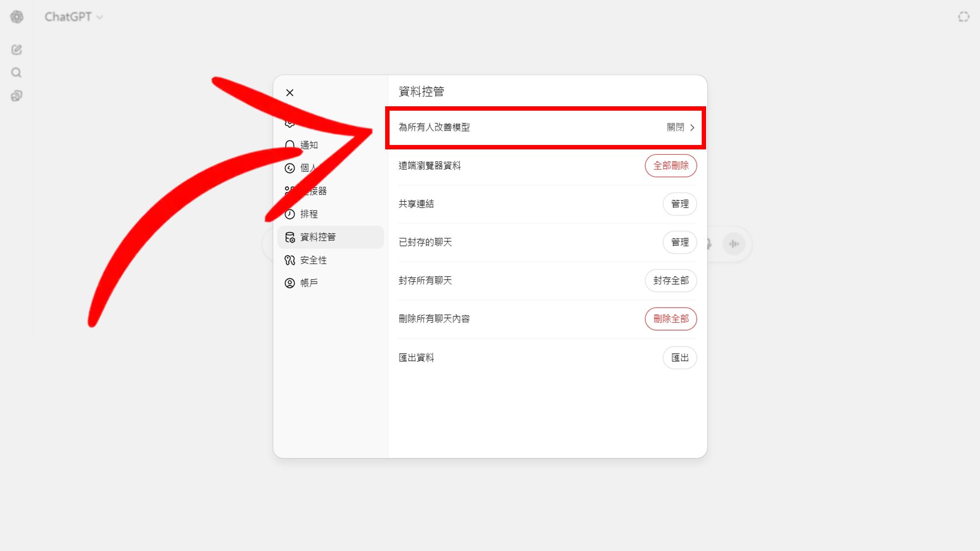Click 管理 for 已封存的聊天

point(680,242)
